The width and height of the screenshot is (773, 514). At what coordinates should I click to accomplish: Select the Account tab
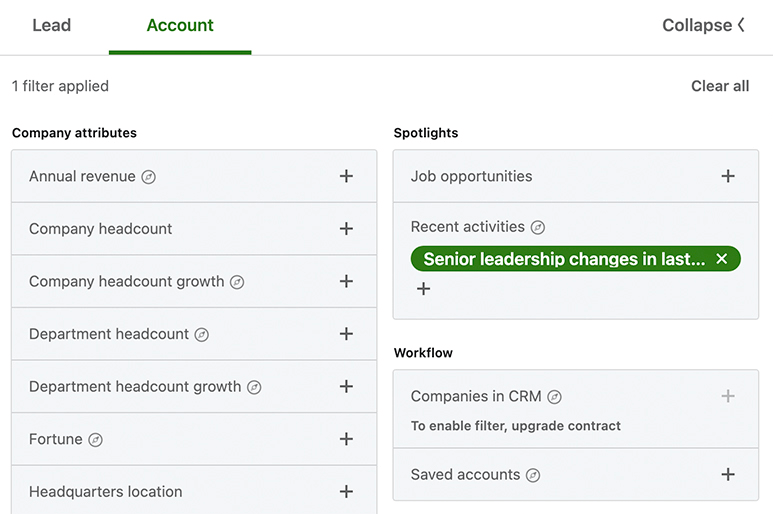click(180, 25)
